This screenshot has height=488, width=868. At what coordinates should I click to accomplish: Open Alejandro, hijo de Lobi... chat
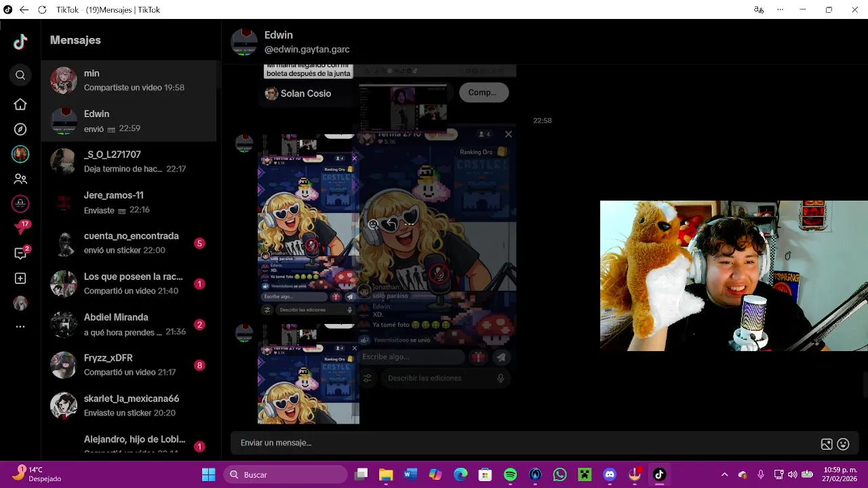click(x=129, y=443)
